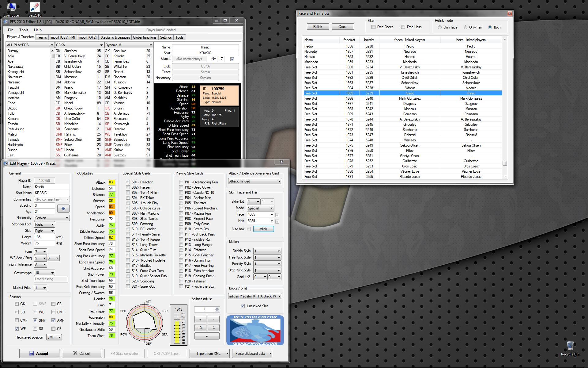Toggle the Untucked Shirt checkbox
Screen dimensions: 588x368
[x=243, y=306]
